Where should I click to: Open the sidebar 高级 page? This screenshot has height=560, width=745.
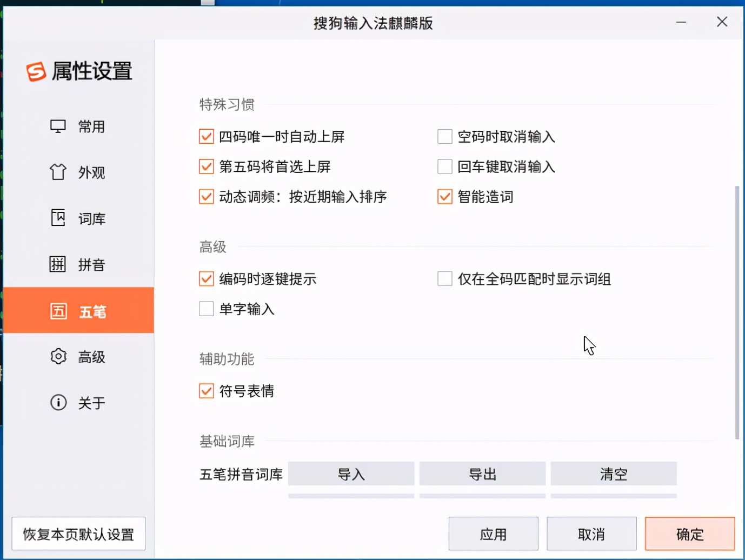point(79,357)
